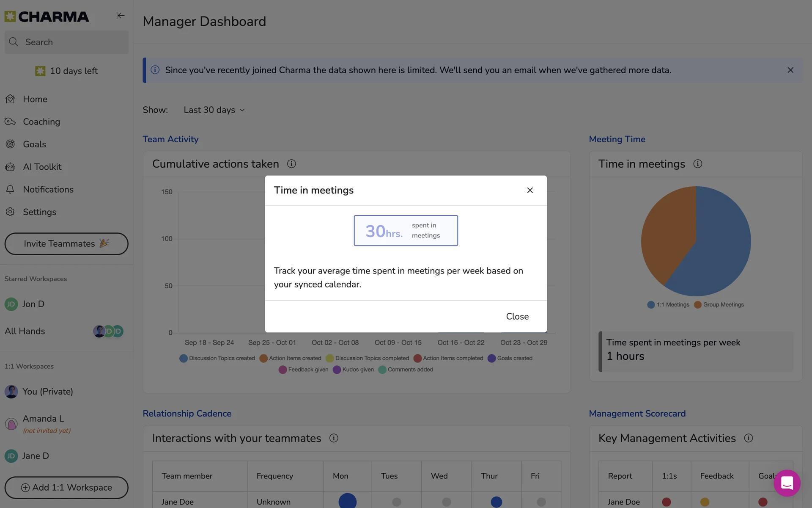Close the Time in meetings dialog with X

pos(530,190)
